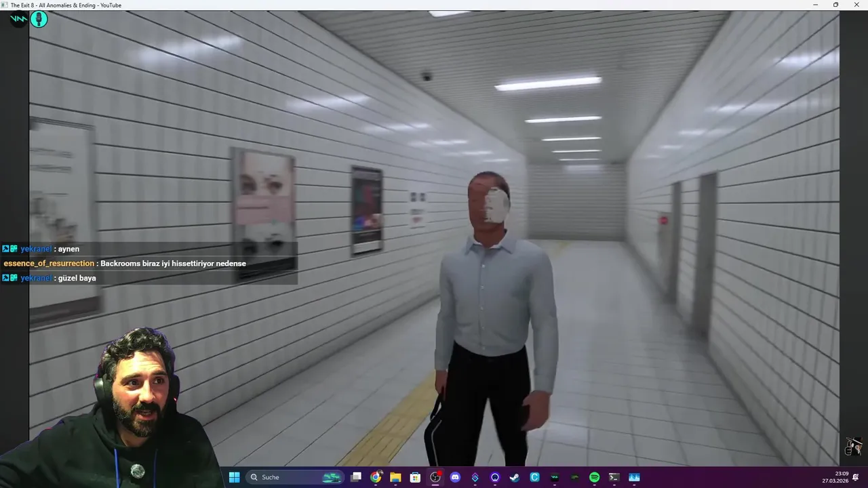Open the terminal icon on taskbar
The height and width of the screenshot is (488, 868).
(614, 477)
